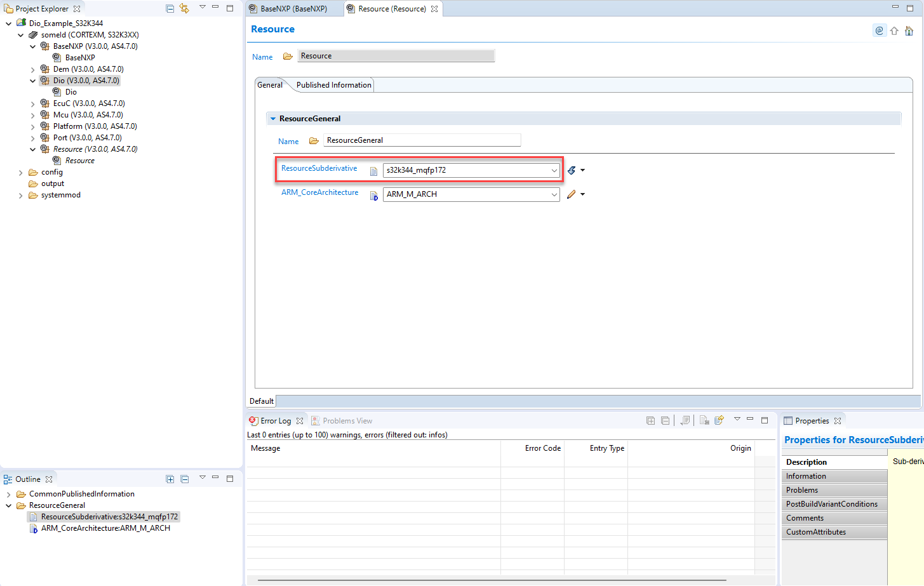
Task: Click the Name link beside the Resource field
Action: [x=262, y=57]
